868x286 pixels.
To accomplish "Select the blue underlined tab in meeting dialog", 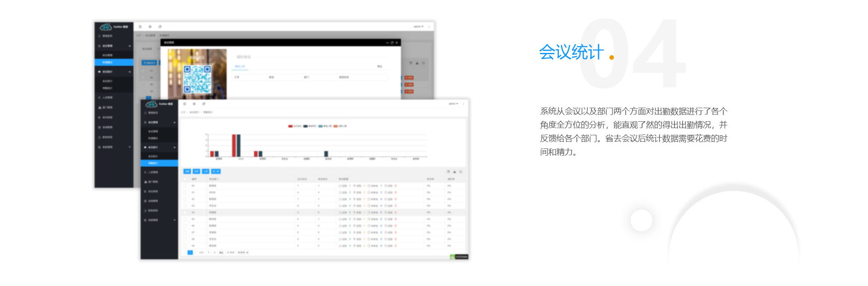I will [x=240, y=67].
